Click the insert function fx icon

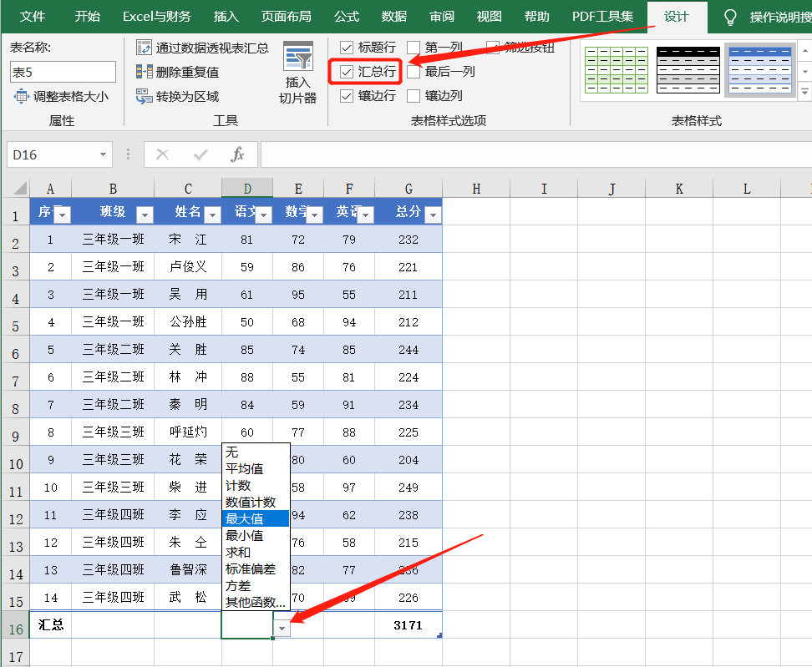pyautogui.click(x=237, y=154)
